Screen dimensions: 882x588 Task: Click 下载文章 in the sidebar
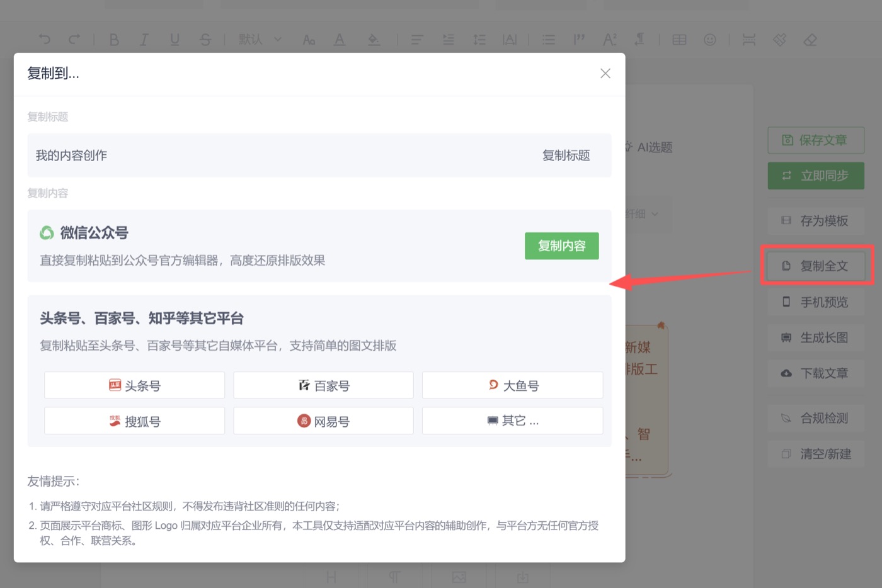(815, 373)
